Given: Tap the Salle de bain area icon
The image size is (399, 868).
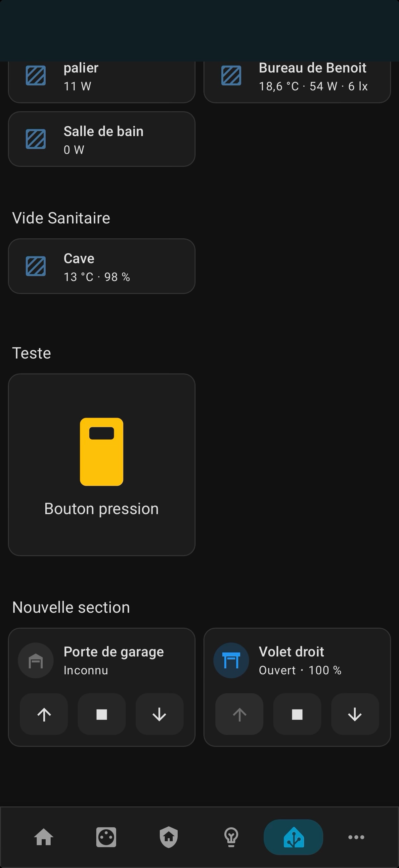Looking at the screenshot, I should point(36,139).
